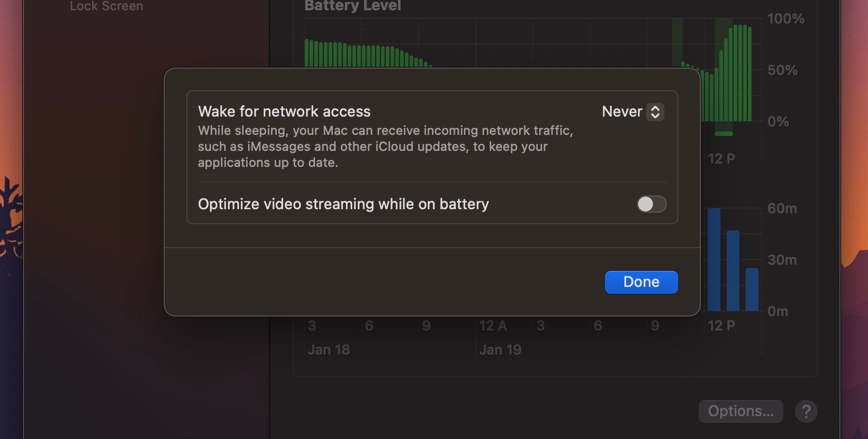
Task: Click the tallest blue usage bar
Action: pos(714,259)
